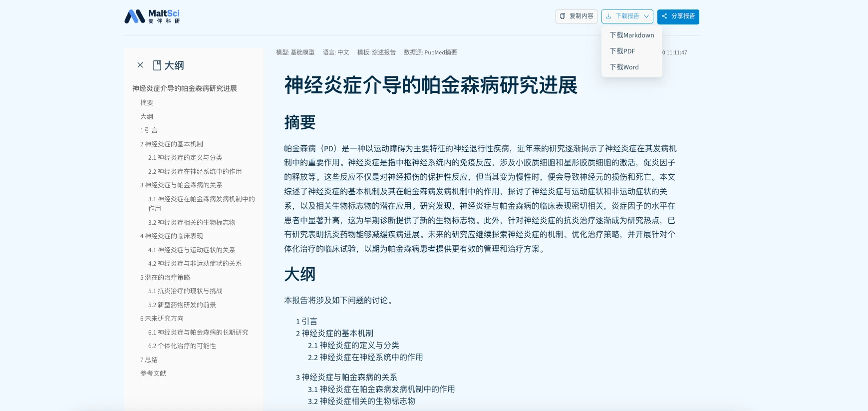Choose 下载Markdown from the dropdown
Viewport: 868px width, 411px height.
pyautogui.click(x=632, y=35)
